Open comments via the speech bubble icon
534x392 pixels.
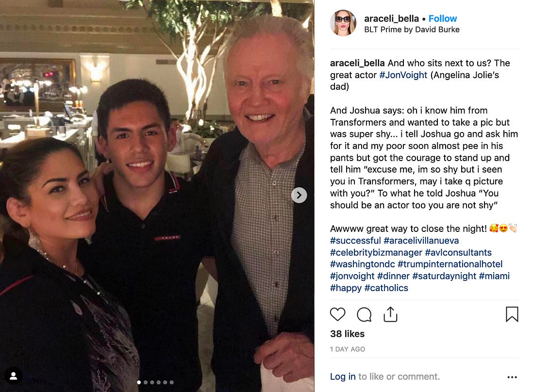tap(364, 314)
